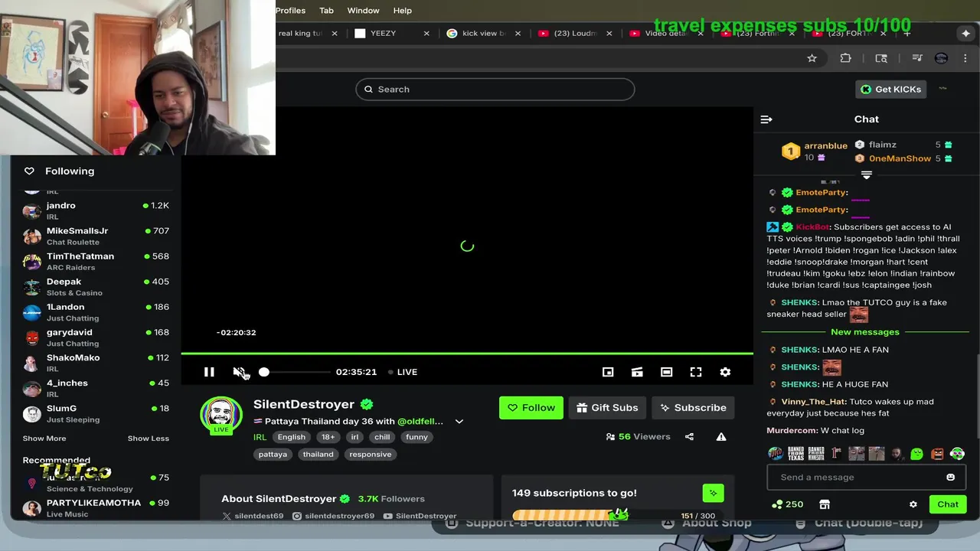Click Vinny_The_Hat username in chat
The height and width of the screenshot is (551, 980).
pyautogui.click(x=814, y=402)
